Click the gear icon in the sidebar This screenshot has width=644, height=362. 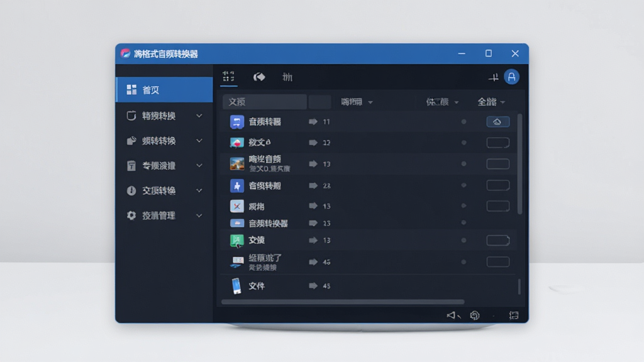point(131,216)
